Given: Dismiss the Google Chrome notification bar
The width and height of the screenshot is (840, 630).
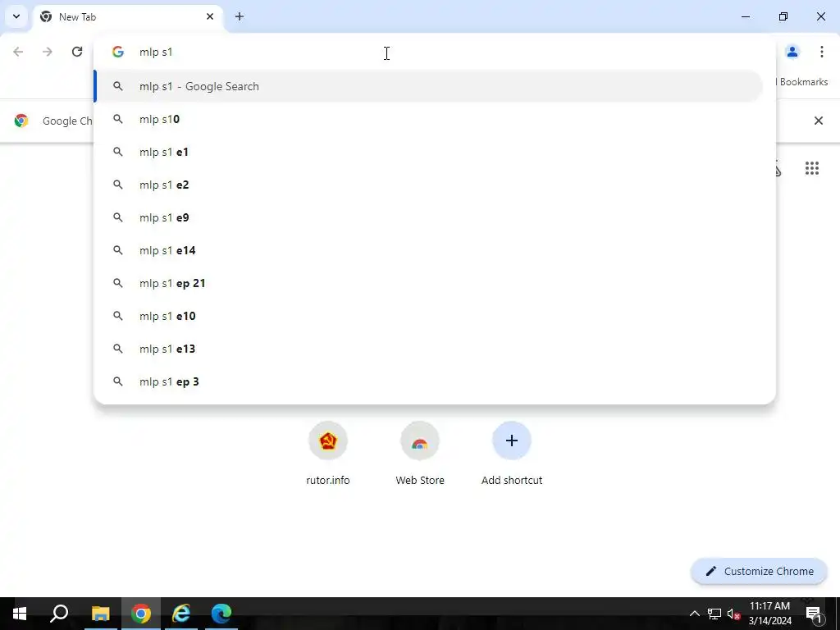Looking at the screenshot, I should tap(819, 121).
